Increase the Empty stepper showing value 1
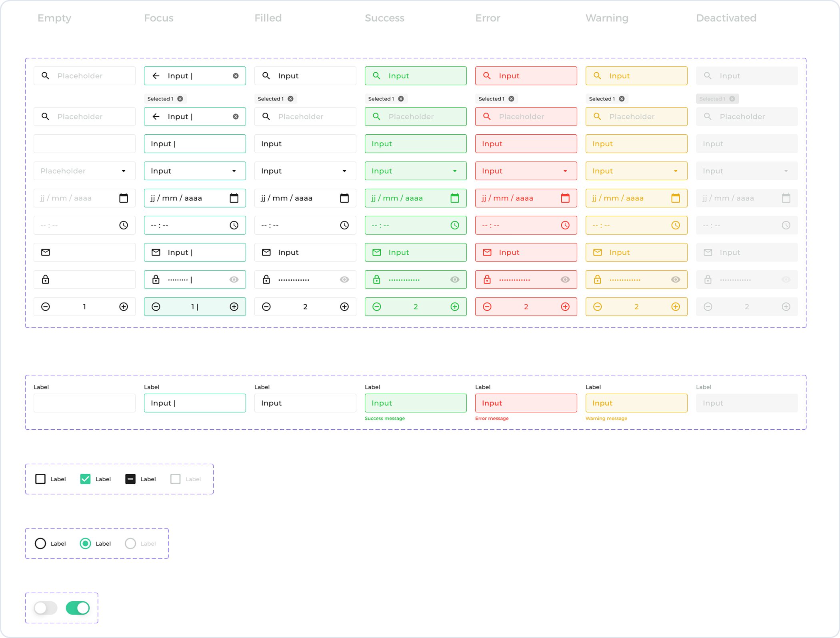This screenshot has width=840, height=638. 124,307
